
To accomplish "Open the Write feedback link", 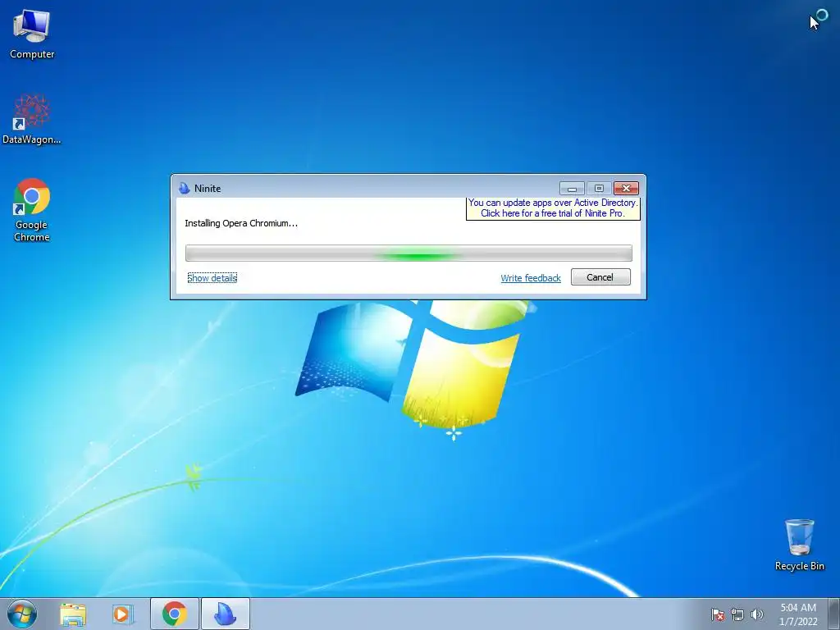I will (531, 278).
